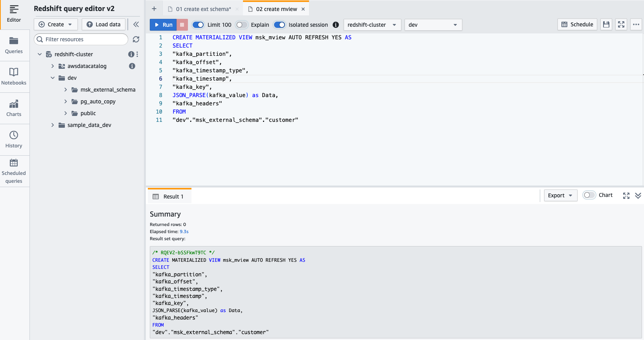
Task: Open redshift-cluster kebab menu
Action: 137,54
